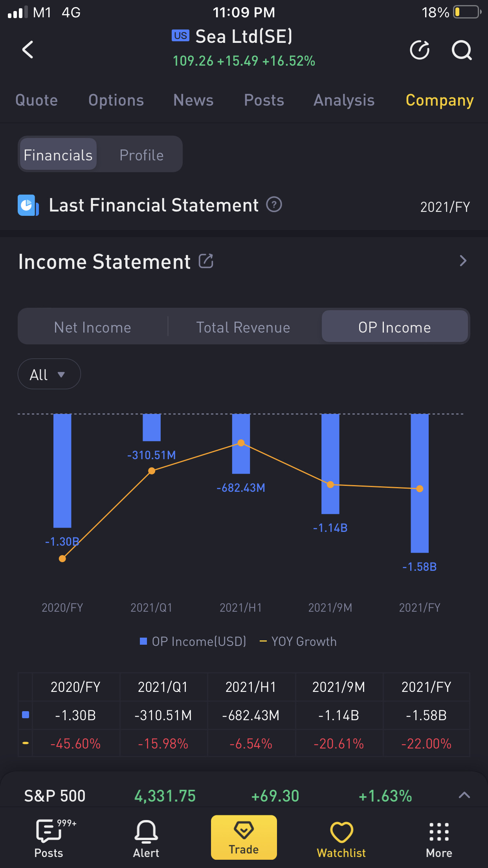Tap the help icon beside Last Financial Statement

pyautogui.click(x=274, y=205)
